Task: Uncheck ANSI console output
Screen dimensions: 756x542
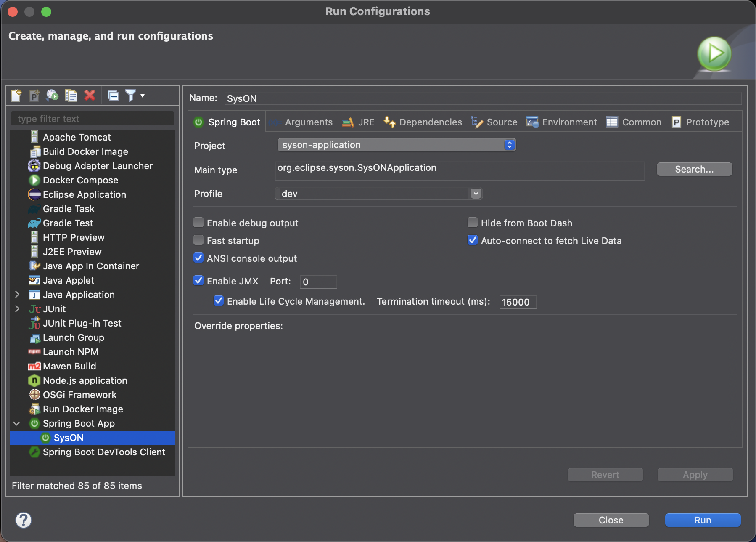Action: 199,258
